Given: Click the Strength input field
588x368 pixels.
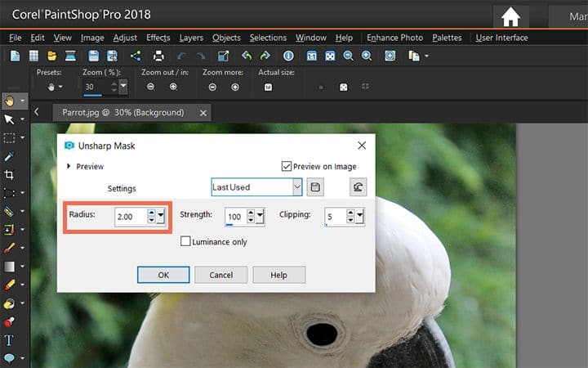Looking at the screenshot, I should [235, 217].
